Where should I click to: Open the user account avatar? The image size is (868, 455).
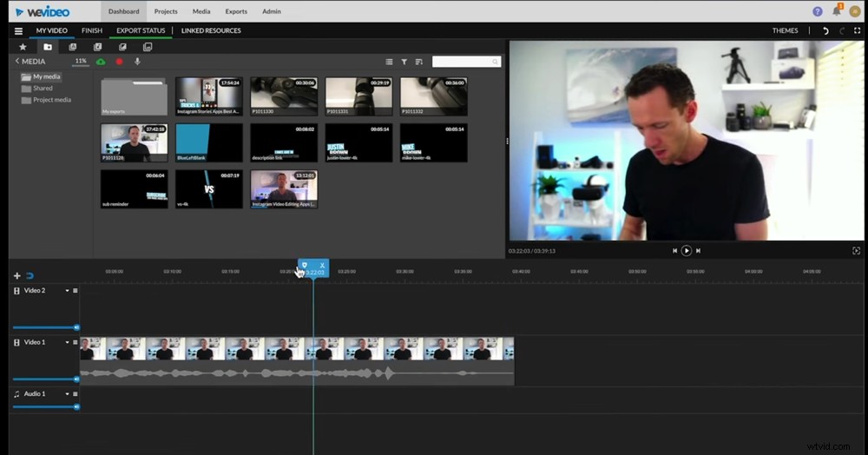coord(855,11)
